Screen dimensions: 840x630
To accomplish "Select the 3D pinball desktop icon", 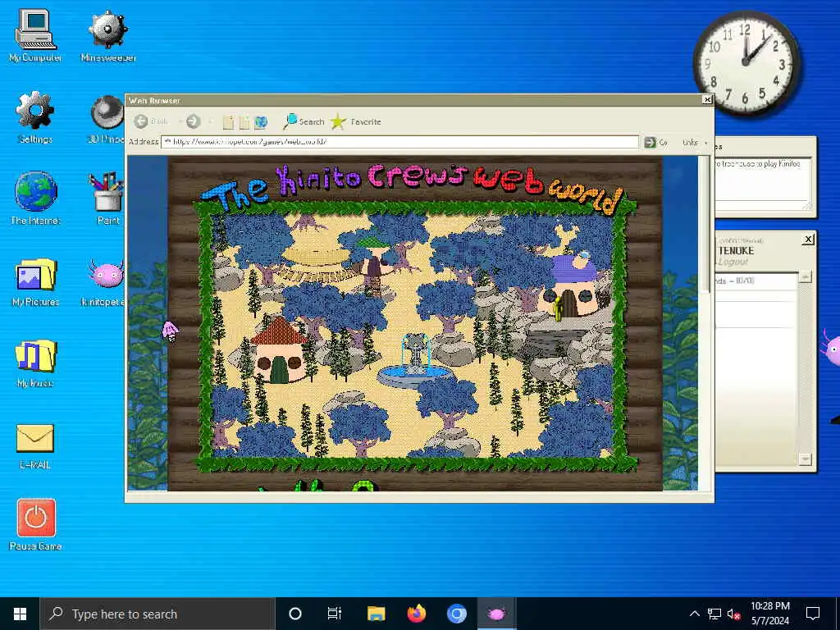I will click(107, 118).
